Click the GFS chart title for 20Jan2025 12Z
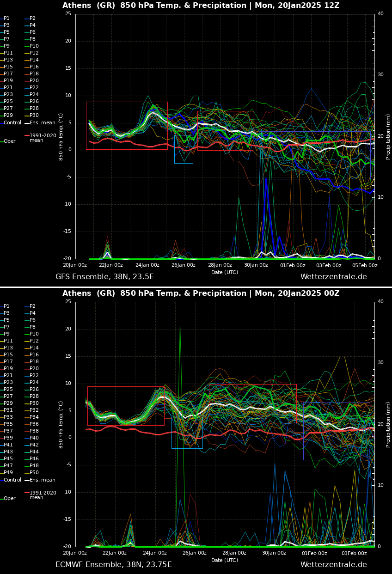Screen dimensions: 392x574 [x=201, y=6]
